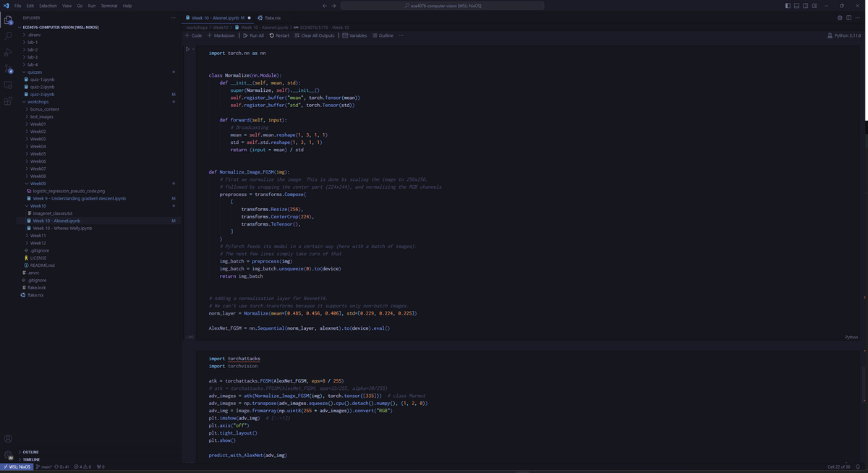Open the Outline view from notebook toolbar

383,35
